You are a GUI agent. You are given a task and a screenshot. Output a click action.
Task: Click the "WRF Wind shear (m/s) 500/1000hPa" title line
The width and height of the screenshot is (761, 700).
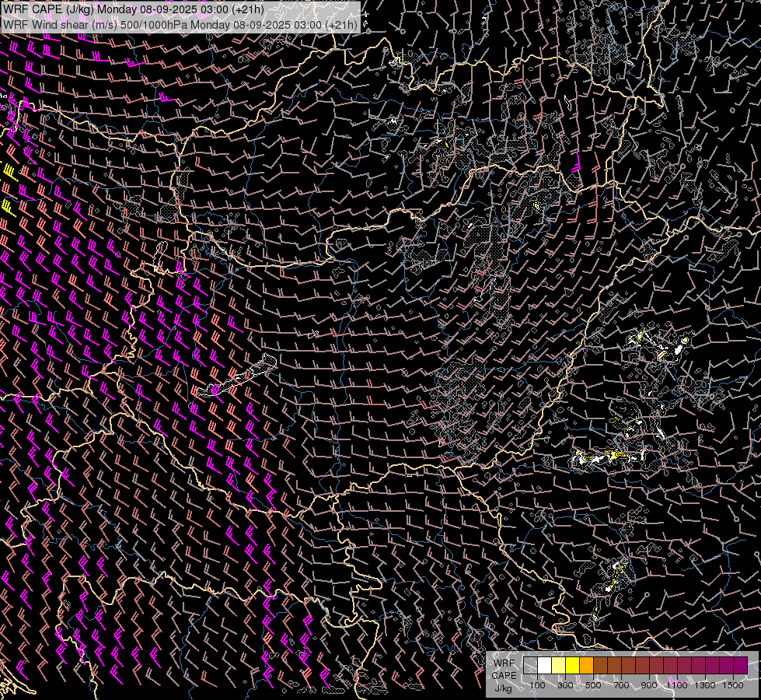[180, 25]
